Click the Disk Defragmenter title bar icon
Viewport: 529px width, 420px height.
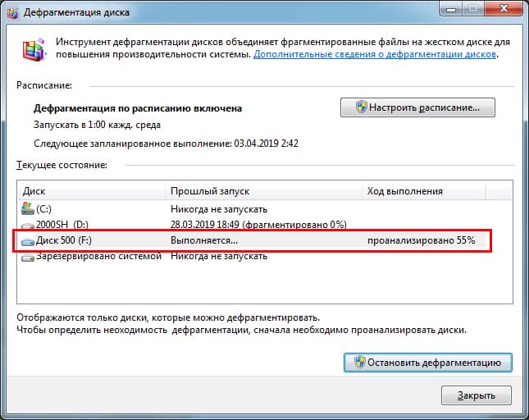click(12, 12)
